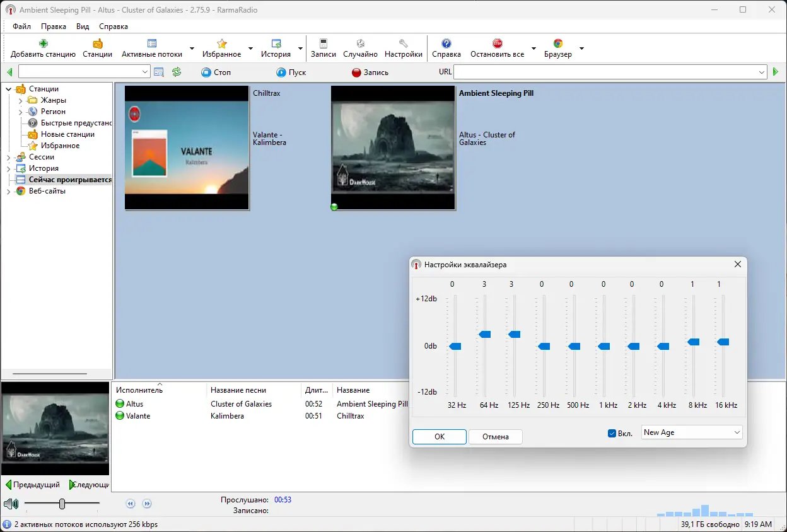Screen dimensions: 787x532
Task: Click the Случайно random station icon
Action: click(360, 43)
